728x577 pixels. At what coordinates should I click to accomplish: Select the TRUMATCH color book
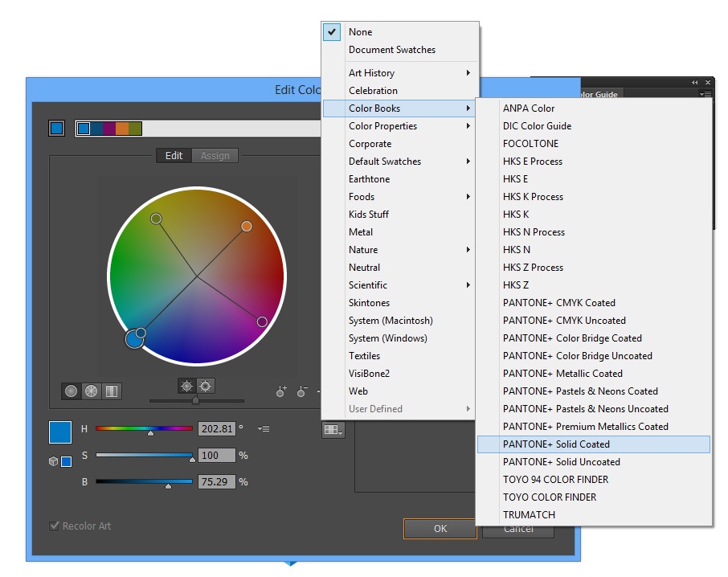tap(529, 515)
